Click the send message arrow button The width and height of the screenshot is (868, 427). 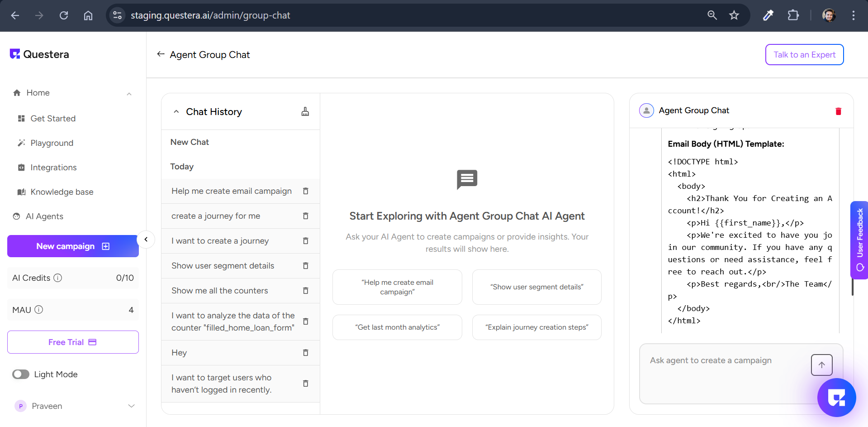tap(821, 365)
